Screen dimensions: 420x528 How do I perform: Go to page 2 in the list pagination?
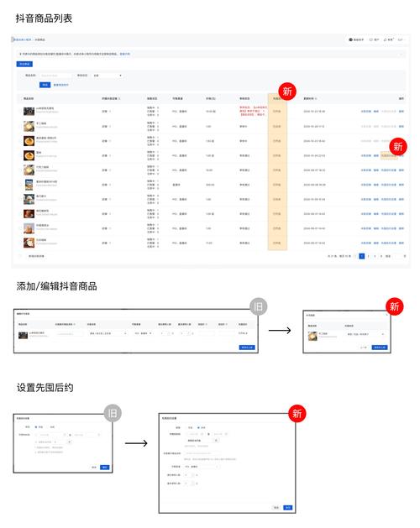coord(368,256)
